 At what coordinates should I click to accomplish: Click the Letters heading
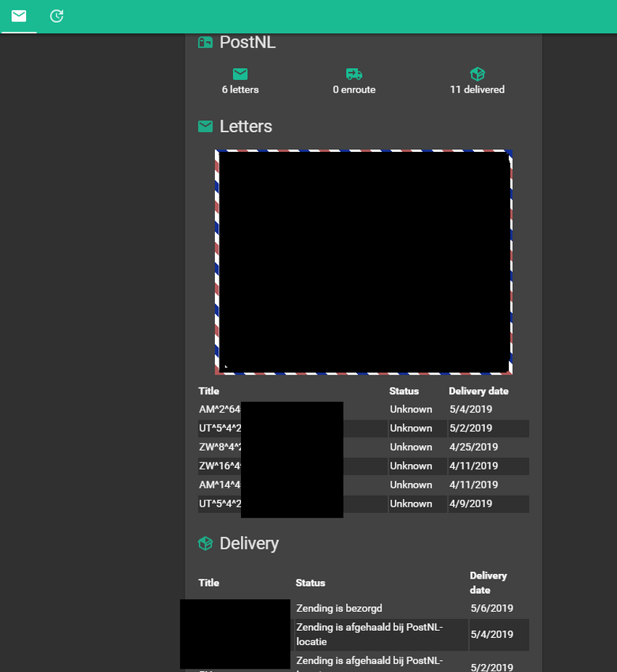(x=246, y=126)
